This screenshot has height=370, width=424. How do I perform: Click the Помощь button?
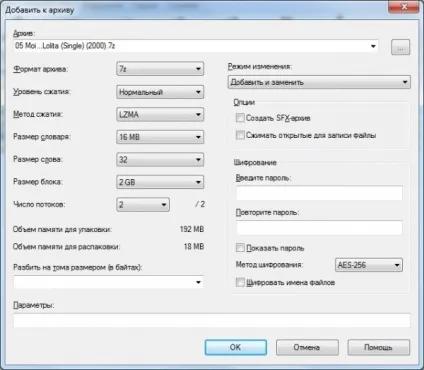(379, 347)
